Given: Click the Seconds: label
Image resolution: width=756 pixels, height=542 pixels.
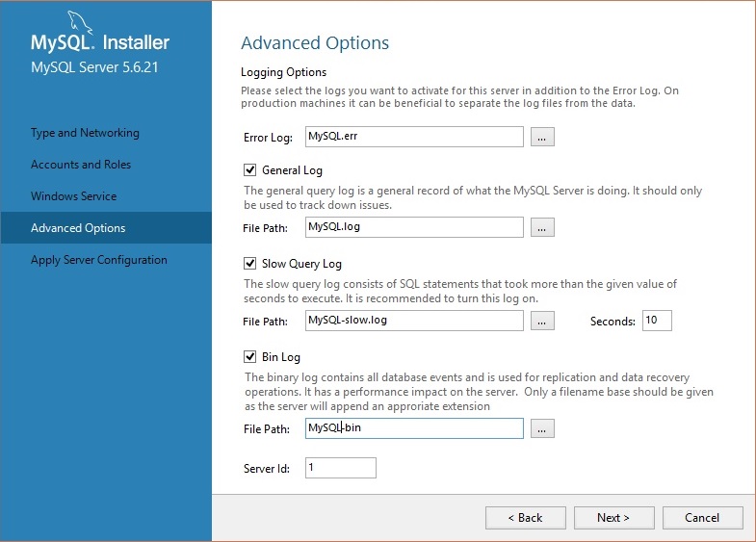Looking at the screenshot, I should (x=613, y=322).
